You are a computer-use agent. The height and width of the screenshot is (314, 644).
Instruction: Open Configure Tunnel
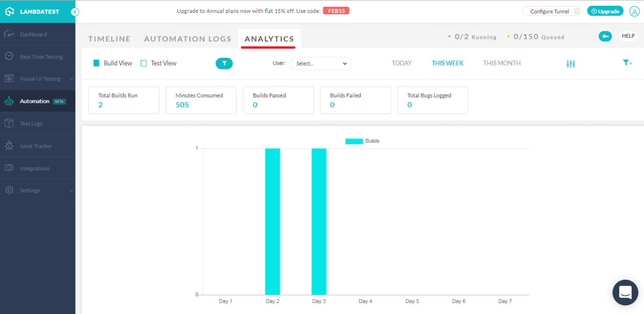tap(548, 10)
